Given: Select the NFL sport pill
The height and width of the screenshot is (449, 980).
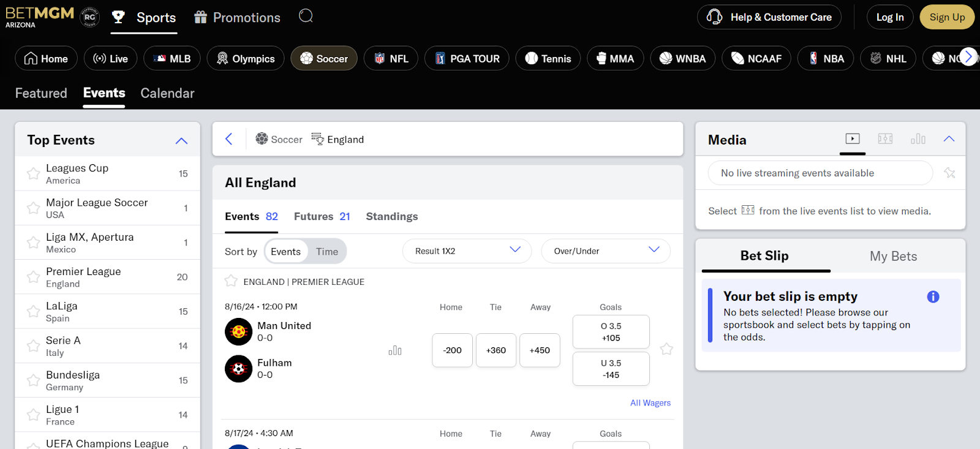Looking at the screenshot, I should 391,59.
